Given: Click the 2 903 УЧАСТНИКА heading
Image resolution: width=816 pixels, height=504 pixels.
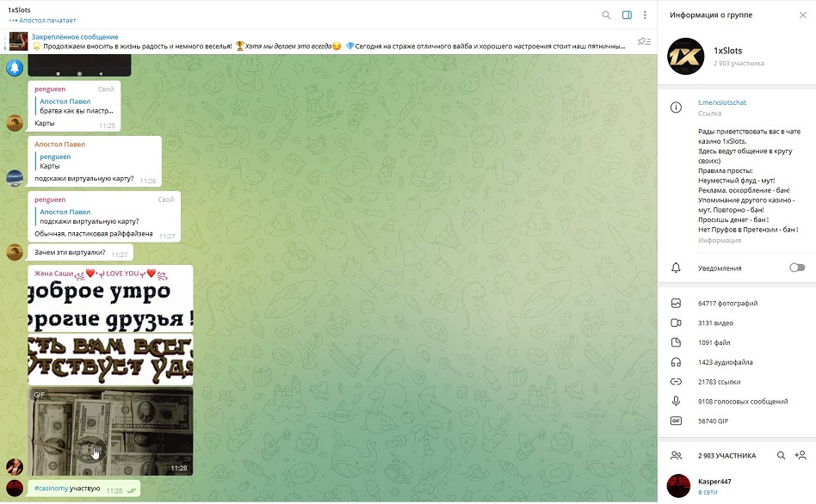Looking at the screenshot, I should [727, 456].
